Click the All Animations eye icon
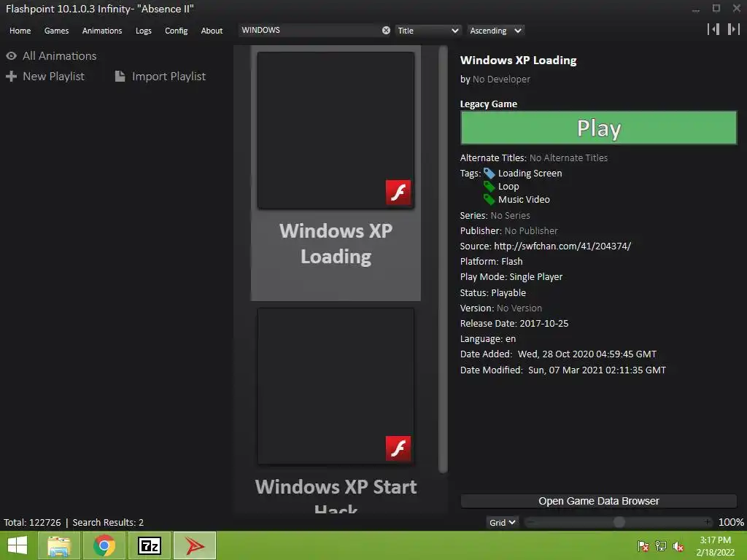The height and width of the screenshot is (560, 747). [12, 55]
